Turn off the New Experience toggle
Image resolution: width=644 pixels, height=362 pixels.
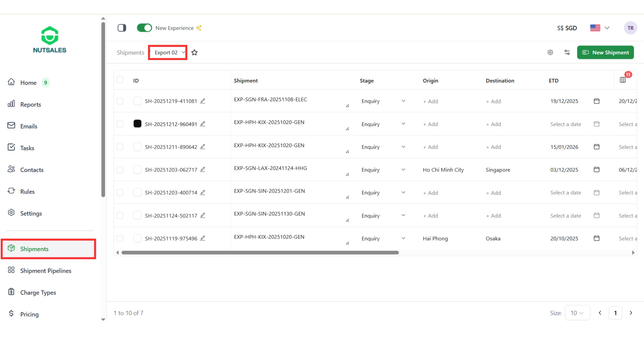tap(144, 28)
